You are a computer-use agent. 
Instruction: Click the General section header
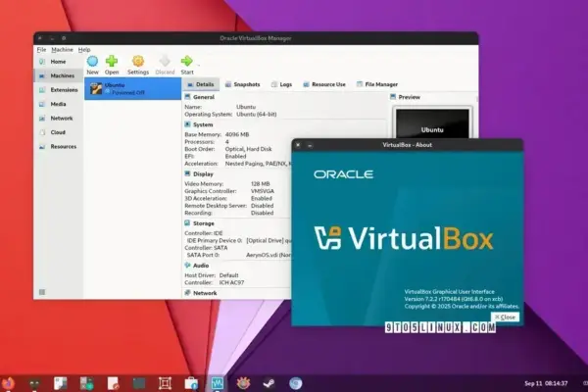(x=204, y=97)
